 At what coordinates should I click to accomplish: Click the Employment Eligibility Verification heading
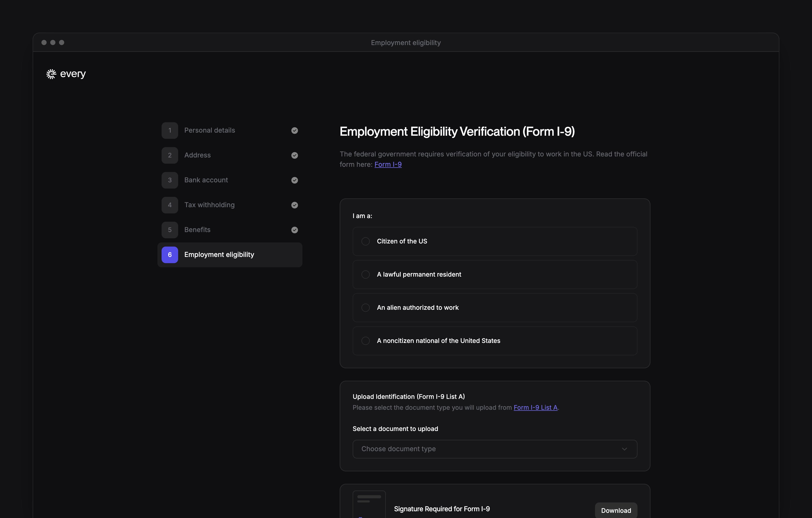[x=457, y=132]
